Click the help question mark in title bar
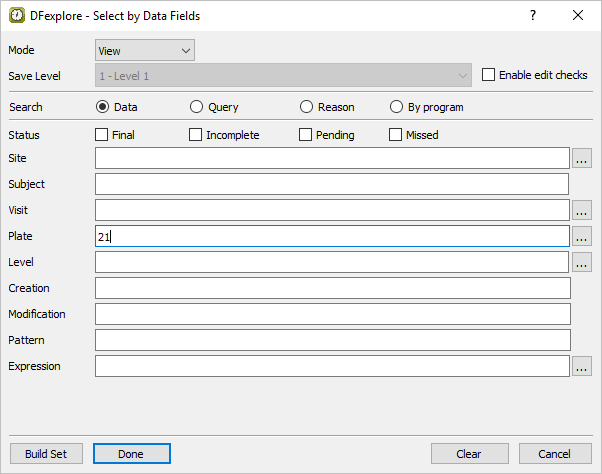602x474 pixels. (x=533, y=15)
